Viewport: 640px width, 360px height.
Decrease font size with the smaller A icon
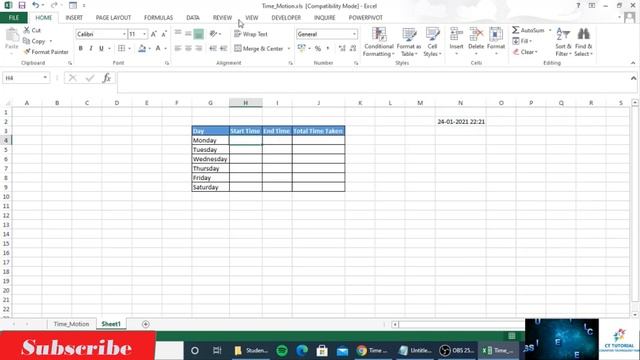pyautogui.click(x=164, y=34)
